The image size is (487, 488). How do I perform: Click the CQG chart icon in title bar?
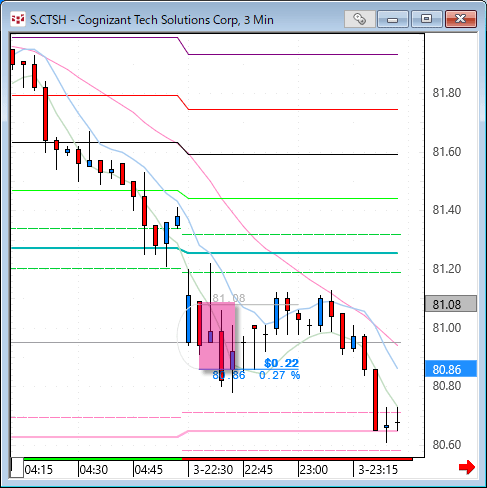18,19
